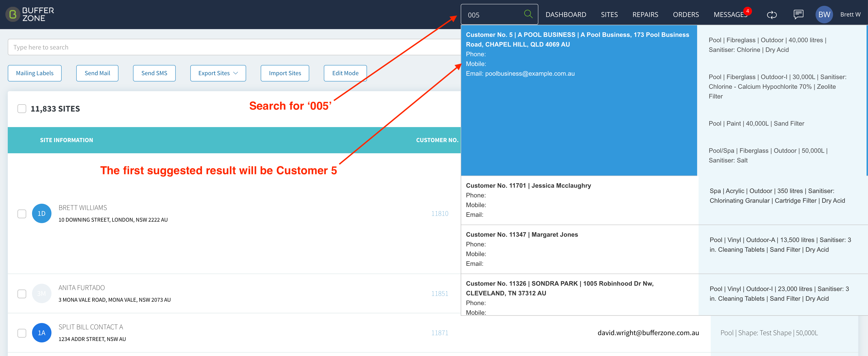The image size is (868, 356).
Task: Select the Customer No. 5 search suggestion
Action: click(579, 100)
